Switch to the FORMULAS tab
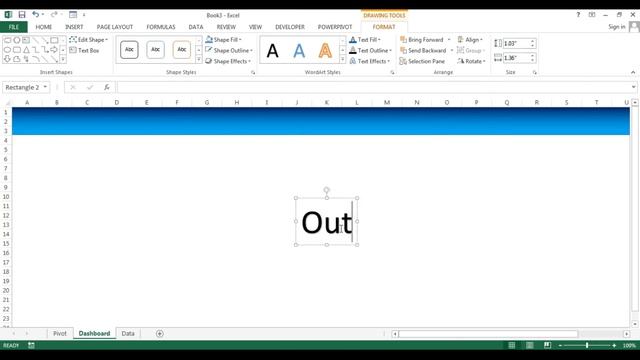 click(161, 27)
